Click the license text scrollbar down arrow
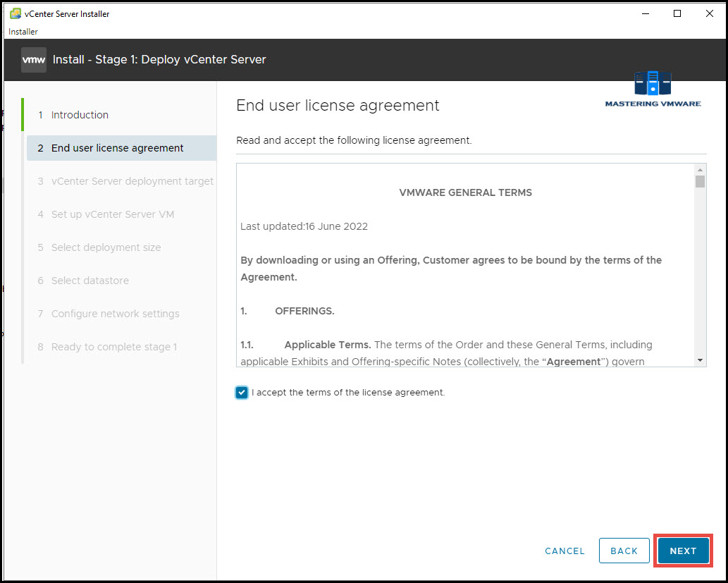Screen dimensions: 728x583 (700, 360)
